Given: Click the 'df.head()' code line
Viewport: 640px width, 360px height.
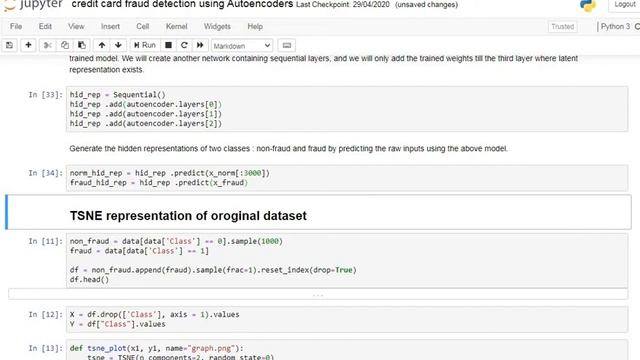Looking at the screenshot, I should tap(89, 280).
